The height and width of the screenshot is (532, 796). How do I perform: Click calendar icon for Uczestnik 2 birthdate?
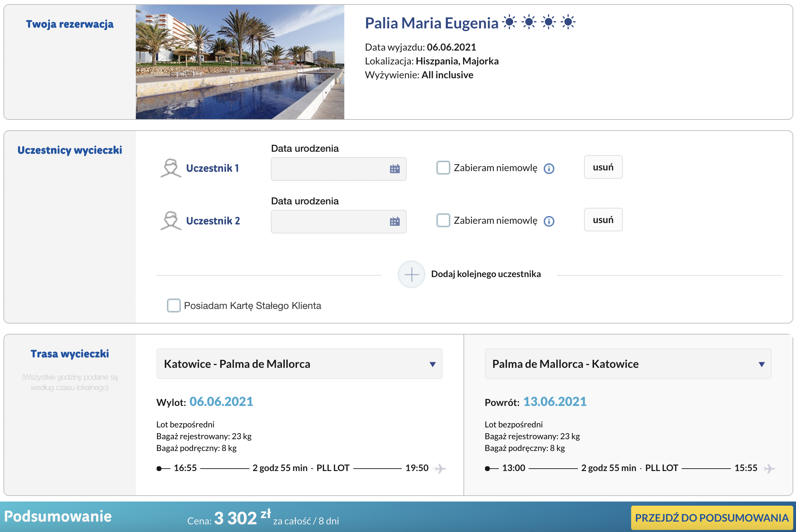[395, 222]
